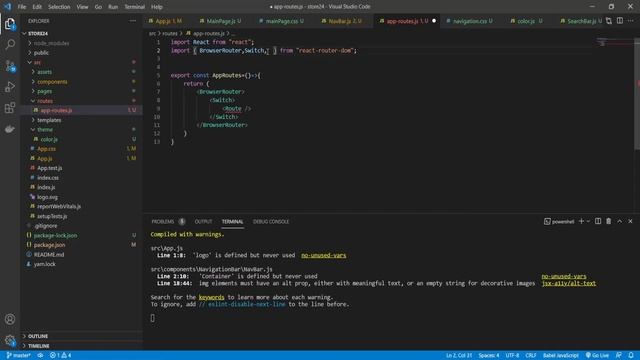The height and width of the screenshot is (360, 640).
Task: Open the Selection menu
Action: [x=59, y=7]
